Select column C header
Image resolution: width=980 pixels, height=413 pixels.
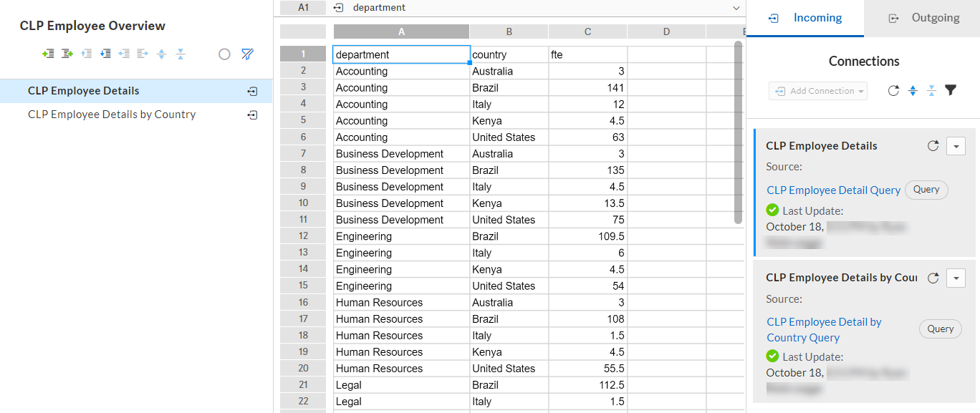pos(588,31)
